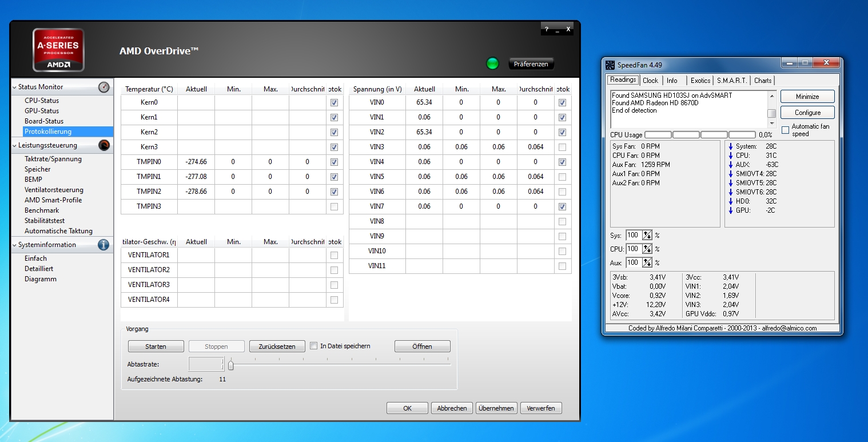The image size is (868, 442).
Task: Click the OK button
Action: 407,408
